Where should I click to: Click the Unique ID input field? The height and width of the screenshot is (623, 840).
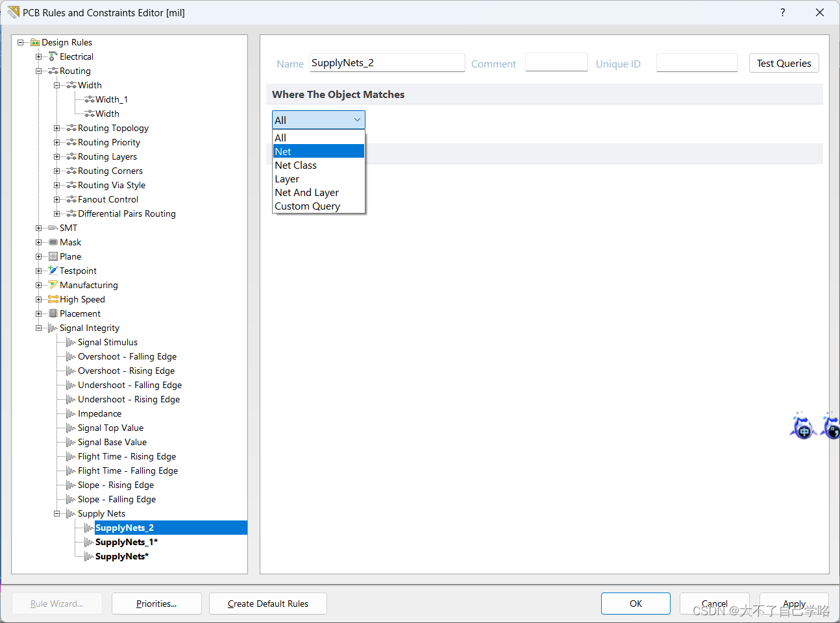(x=697, y=63)
